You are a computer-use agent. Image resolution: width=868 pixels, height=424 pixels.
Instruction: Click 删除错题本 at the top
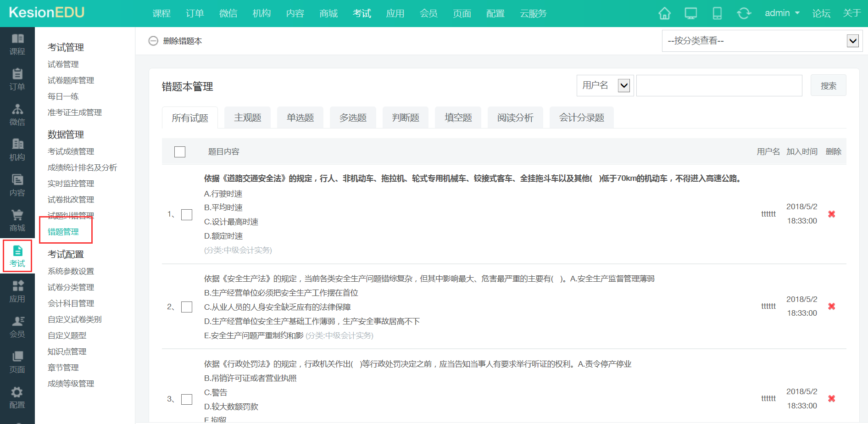coord(181,41)
